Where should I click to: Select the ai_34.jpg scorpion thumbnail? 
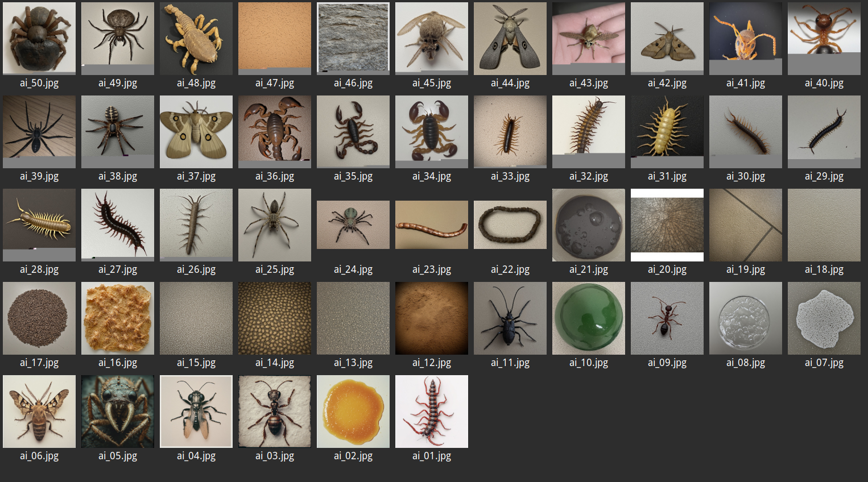[432, 132]
